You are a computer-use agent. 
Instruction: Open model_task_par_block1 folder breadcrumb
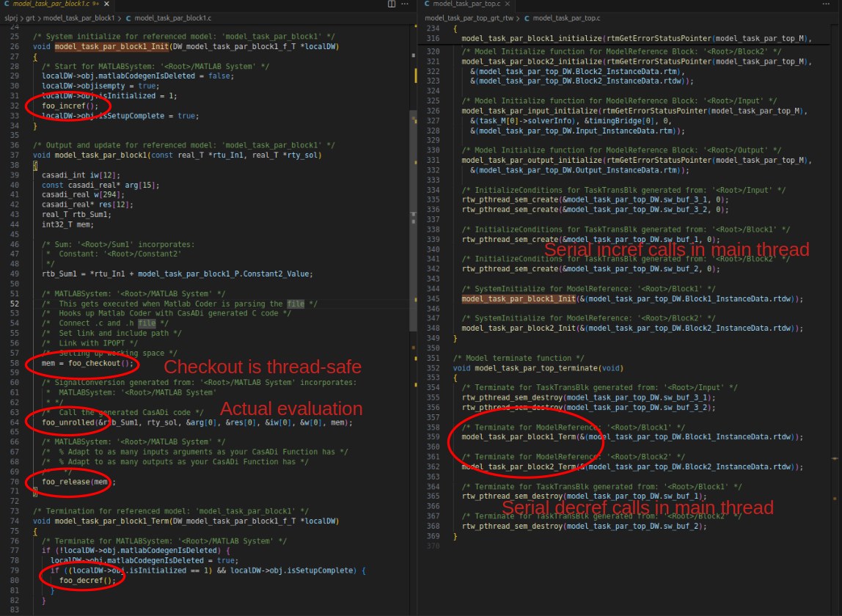78,18
